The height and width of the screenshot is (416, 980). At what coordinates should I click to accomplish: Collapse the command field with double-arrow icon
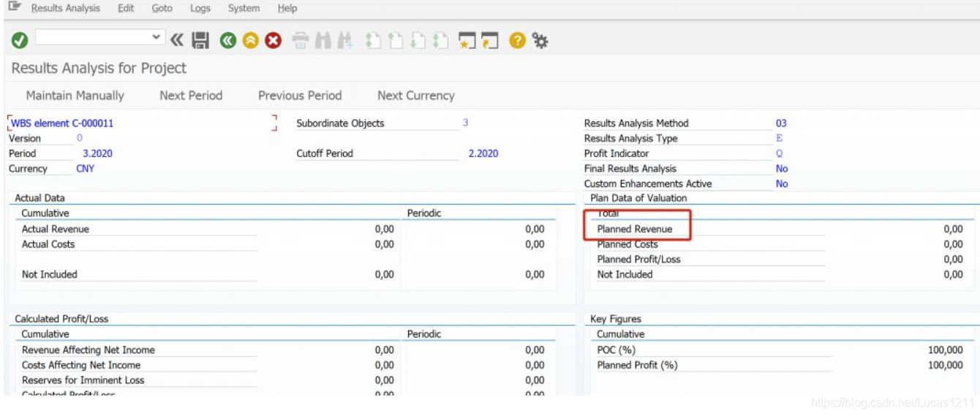point(178,41)
